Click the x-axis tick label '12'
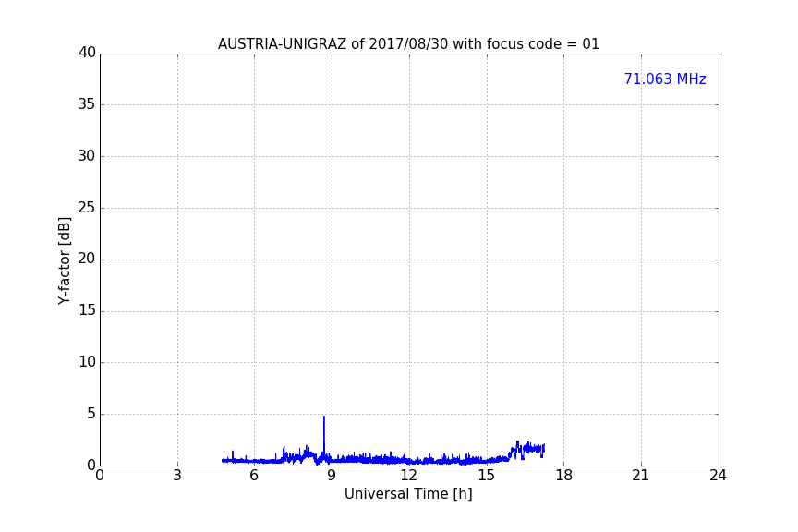798x532 pixels. 408,476
